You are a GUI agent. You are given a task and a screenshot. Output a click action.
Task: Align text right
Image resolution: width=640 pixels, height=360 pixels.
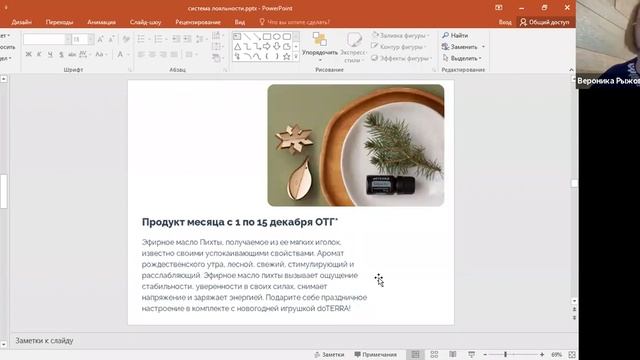[x=163, y=54]
